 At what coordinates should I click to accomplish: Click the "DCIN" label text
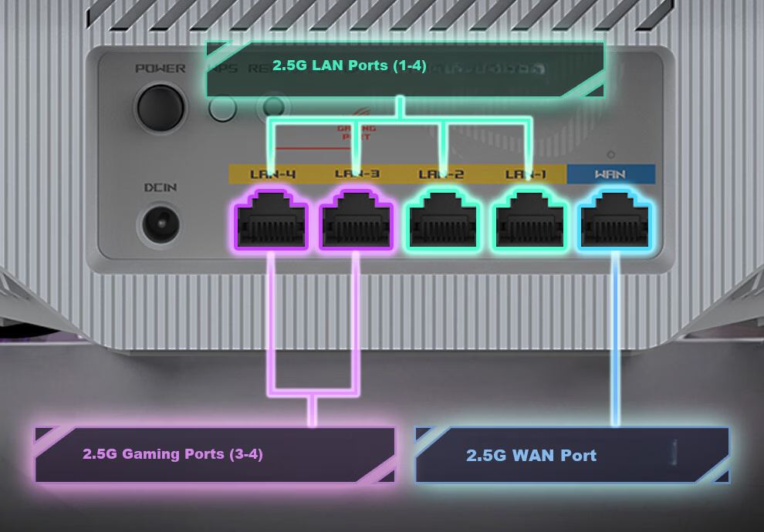[161, 187]
